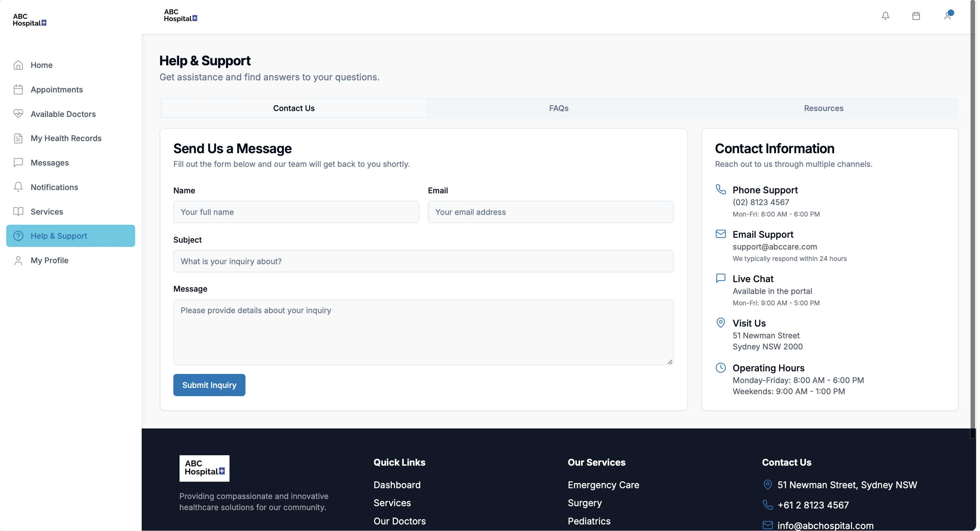The image size is (980, 531).
Task: Click the Messages chat bubble icon
Action: pyautogui.click(x=18, y=163)
